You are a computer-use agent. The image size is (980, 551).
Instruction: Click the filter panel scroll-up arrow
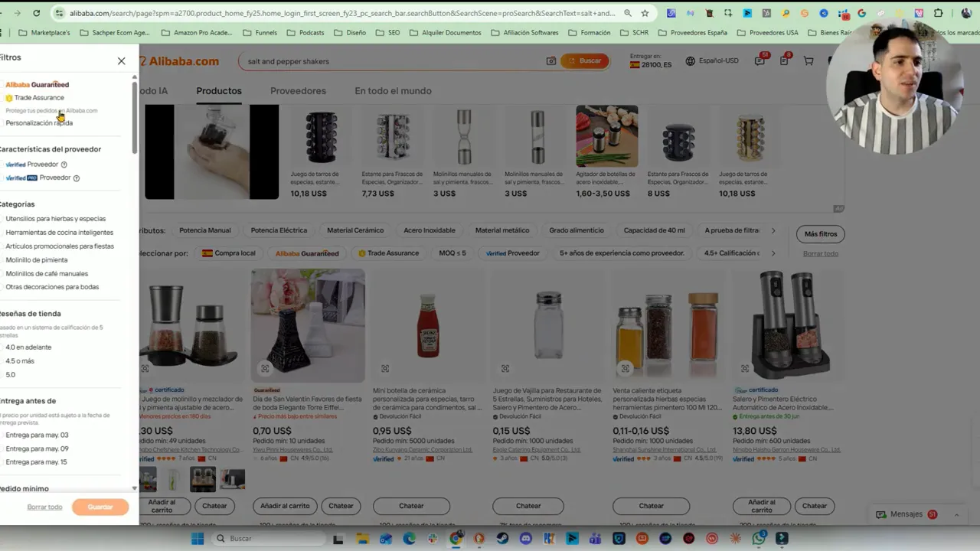click(x=135, y=77)
